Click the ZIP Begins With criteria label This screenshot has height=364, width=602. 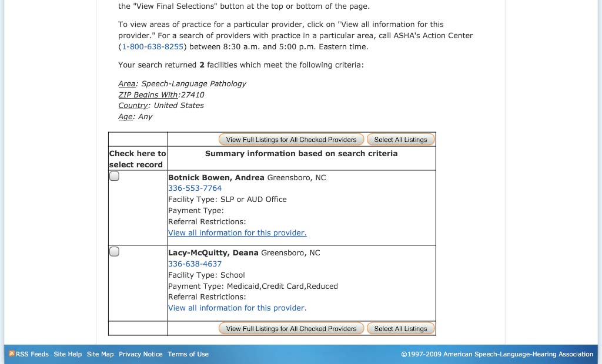148,95
